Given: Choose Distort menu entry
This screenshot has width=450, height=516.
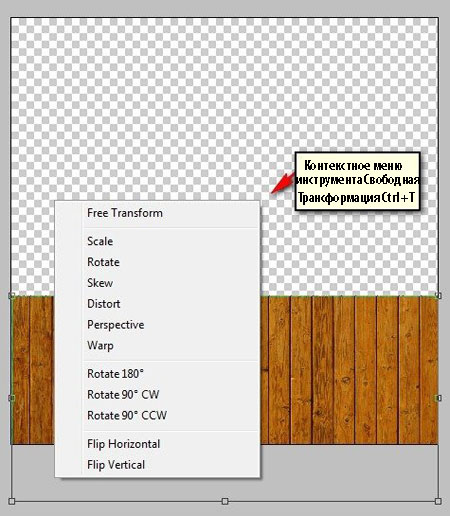Looking at the screenshot, I should point(158,304).
